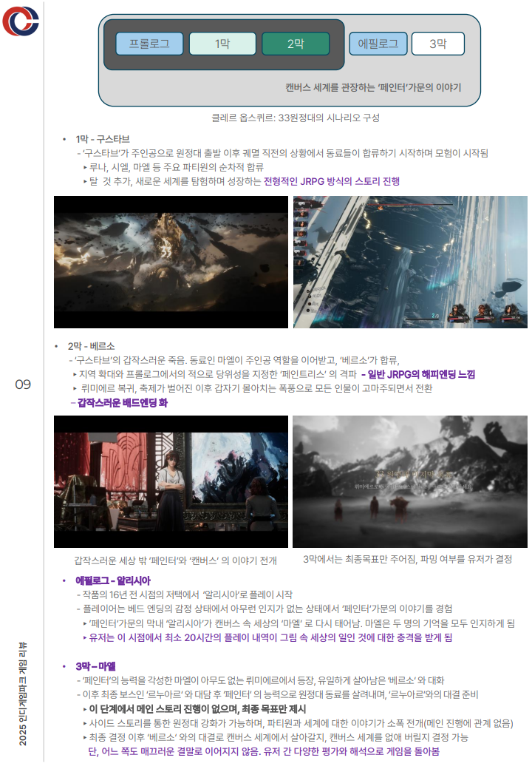Select the 프롤로그 box in the diagram
This screenshot has height=769, width=532.
[149, 44]
